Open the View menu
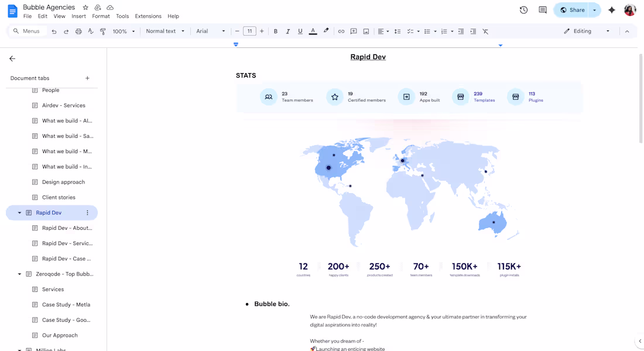644x351 pixels. point(60,16)
